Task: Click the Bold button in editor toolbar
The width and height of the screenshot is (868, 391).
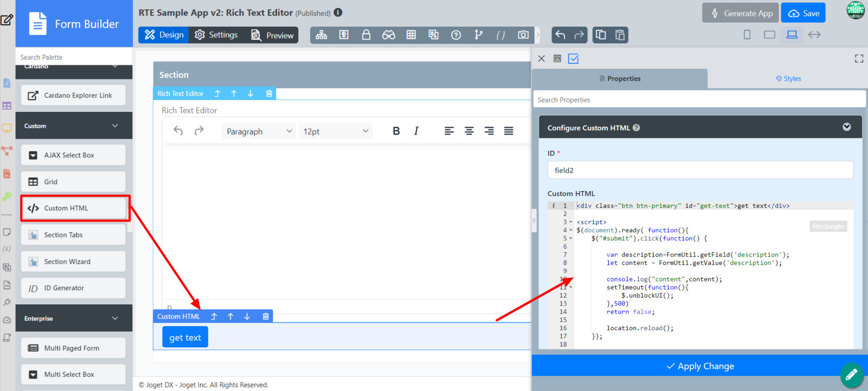Action: [x=396, y=131]
